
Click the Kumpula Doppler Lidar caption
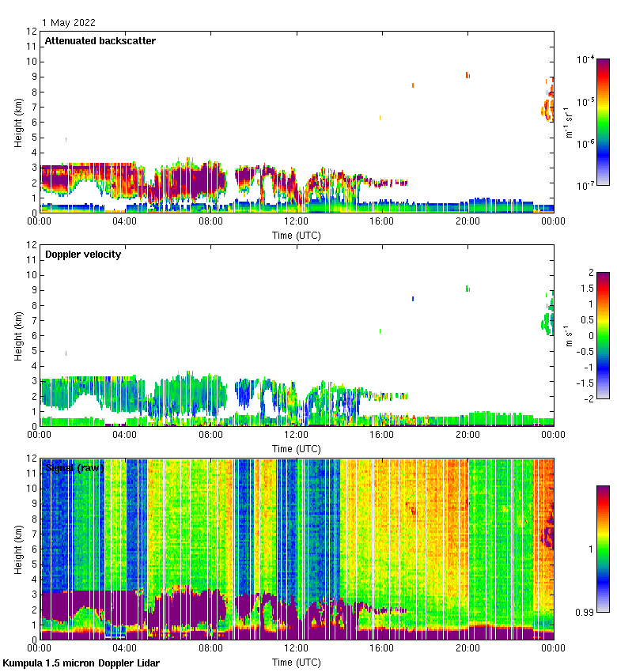pos(81,663)
